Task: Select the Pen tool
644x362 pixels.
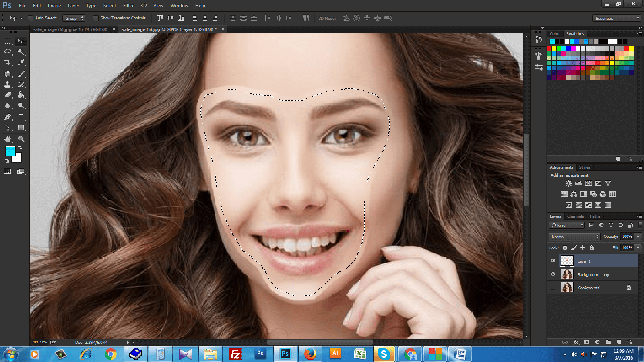Action: coord(8,117)
